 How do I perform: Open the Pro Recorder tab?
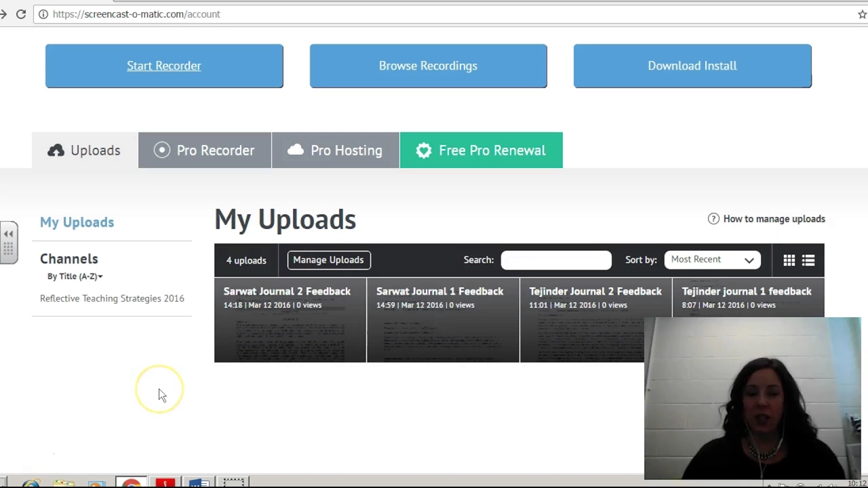pos(205,150)
